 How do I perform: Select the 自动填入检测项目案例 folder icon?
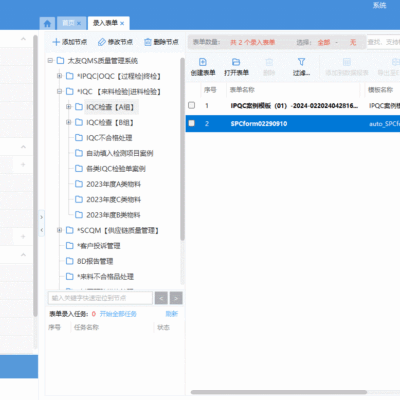[79, 153]
